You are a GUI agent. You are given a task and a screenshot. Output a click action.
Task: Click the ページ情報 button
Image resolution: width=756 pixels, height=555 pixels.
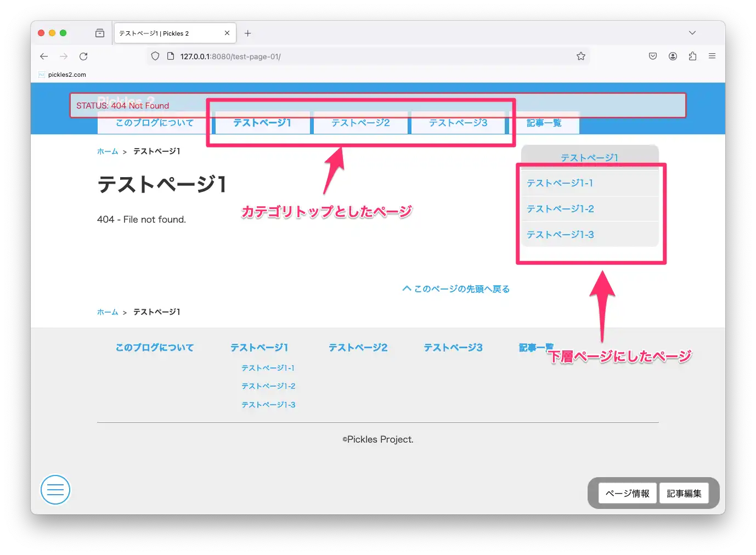(x=627, y=494)
